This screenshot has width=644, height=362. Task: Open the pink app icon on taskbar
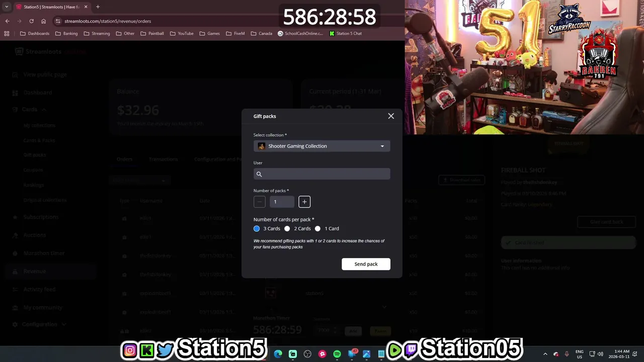tap(323, 354)
